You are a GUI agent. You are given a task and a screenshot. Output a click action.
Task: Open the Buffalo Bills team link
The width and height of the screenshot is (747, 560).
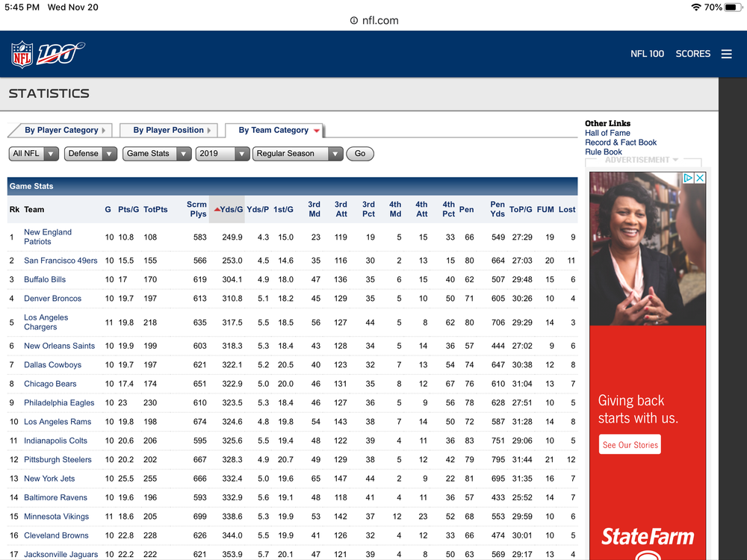[x=45, y=279]
